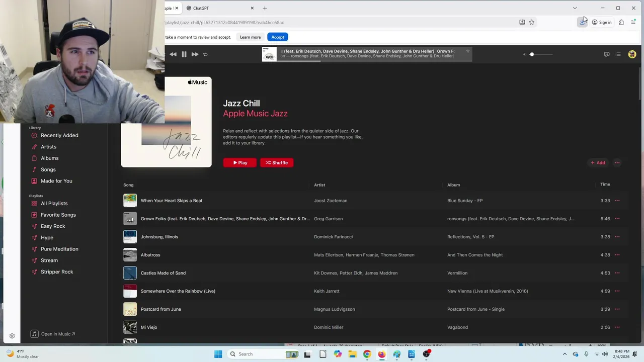Screen dimensions: 644x362
Task: Open File Explorer from the taskbar
Action: click(x=352, y=354)
